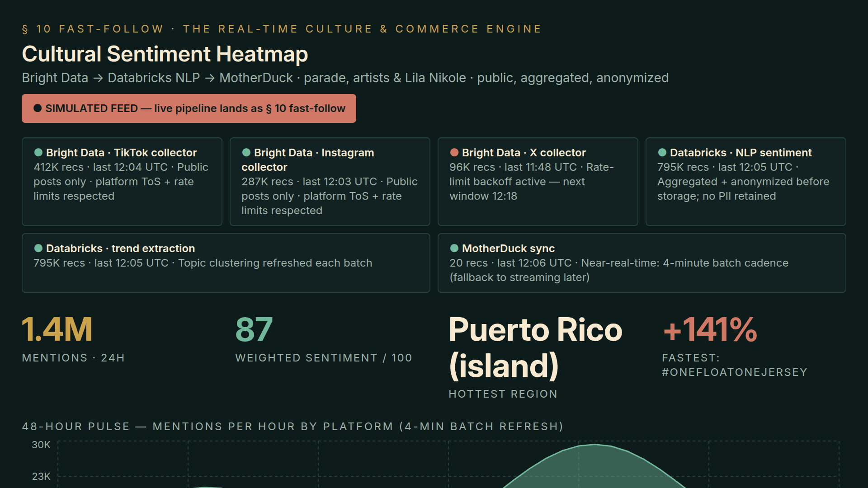Click the 23K y-axis label
The width and height of the screenshot is (868, 488).
tap(41, 476)
